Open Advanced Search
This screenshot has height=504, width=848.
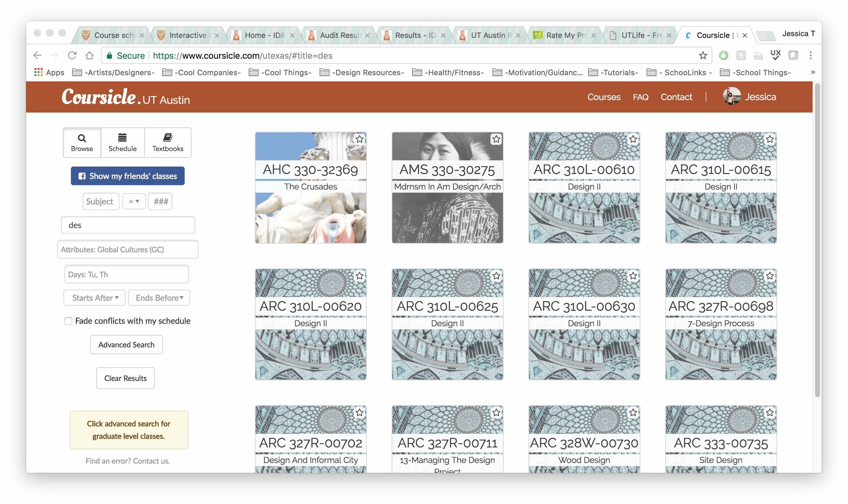126,345
